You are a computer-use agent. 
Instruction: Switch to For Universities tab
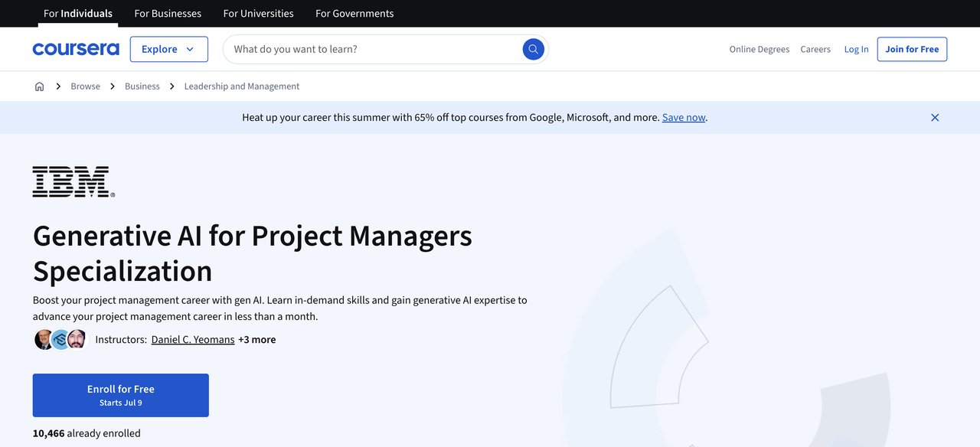259,13
